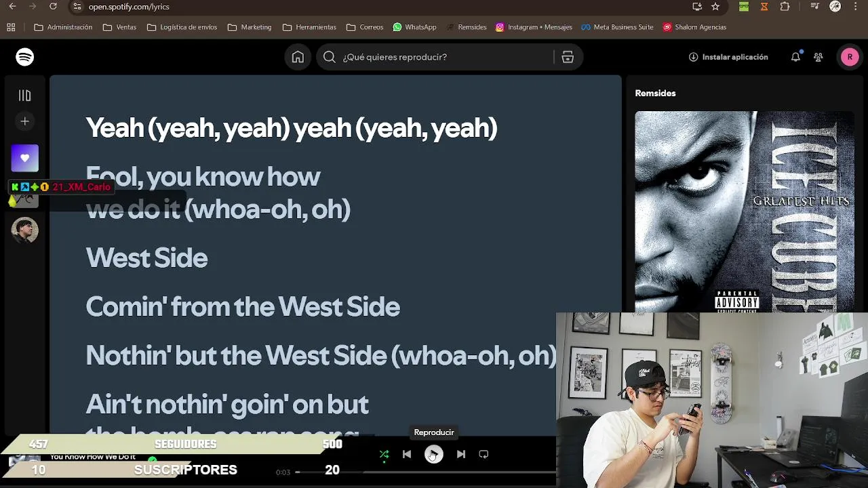Go back in browser
Screen dimensions: 868x488
[x=12, y=6]
